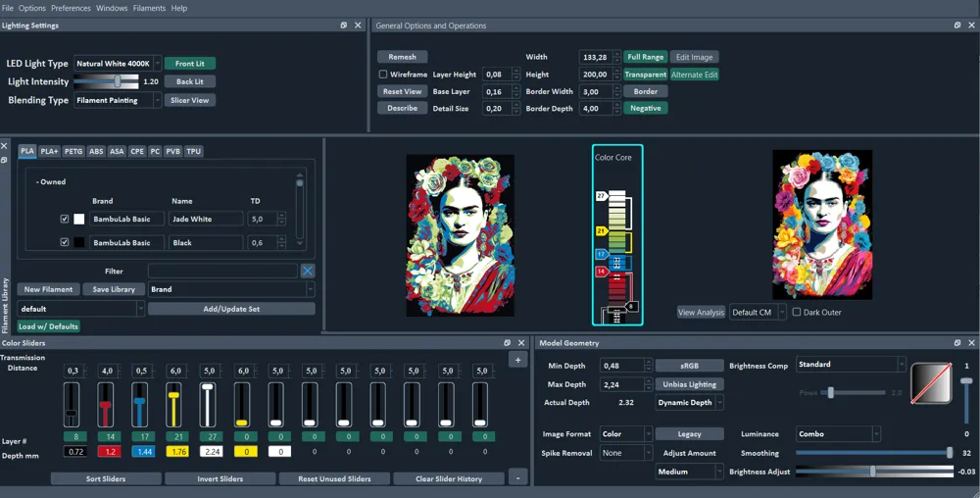
Task: Switch to Back Lit lighting mode
Action: pyautogui.click(x=190, y=81)
